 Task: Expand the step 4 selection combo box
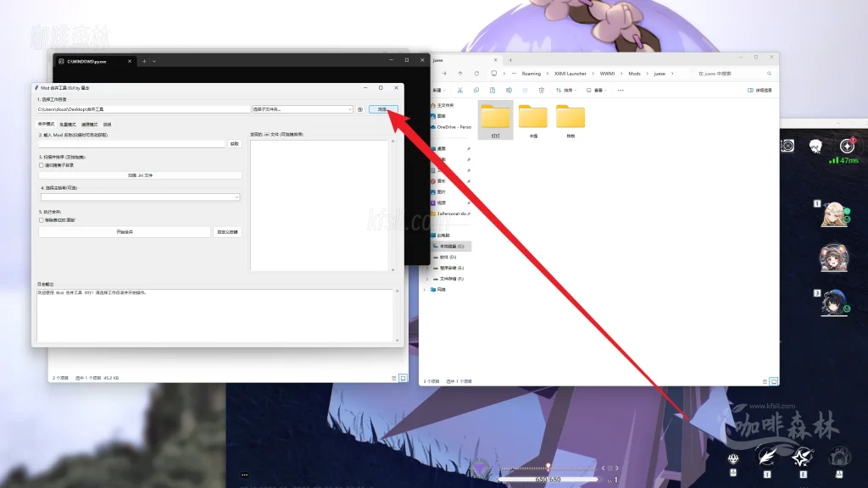140,197
